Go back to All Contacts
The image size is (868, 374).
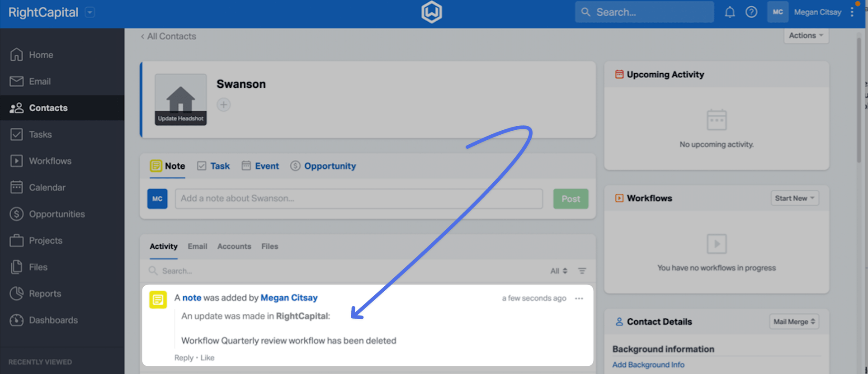[x=168, y=36]
